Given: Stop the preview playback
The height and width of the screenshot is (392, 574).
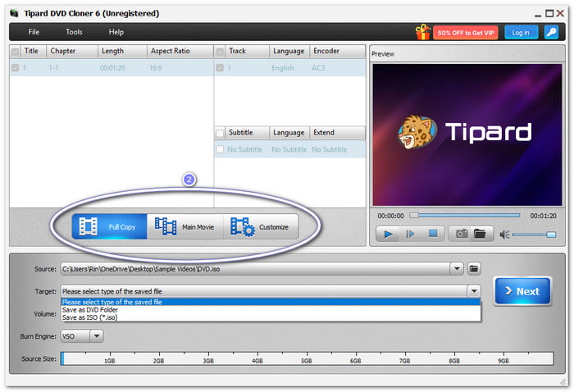Looking at the screenshot, I should coord(433,234).
